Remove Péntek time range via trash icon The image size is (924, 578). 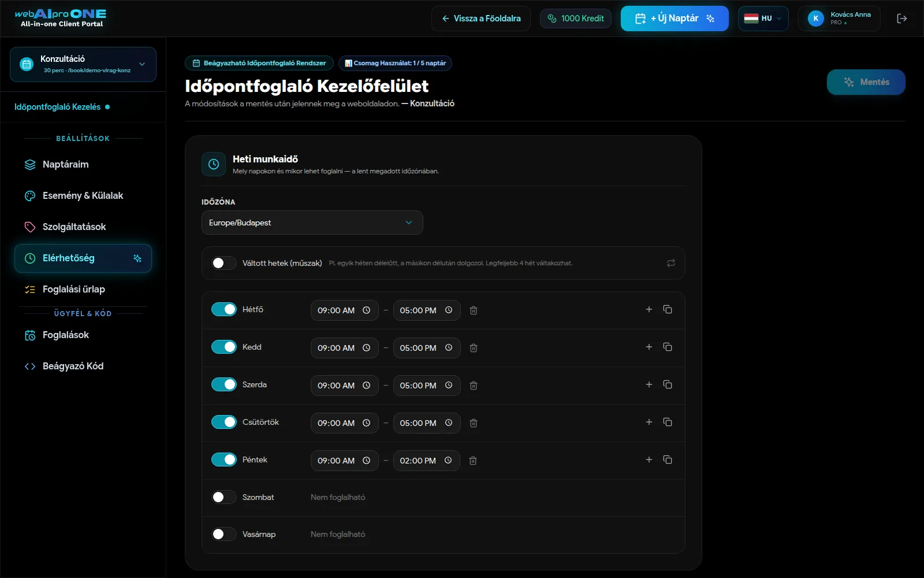[x=473, y=461]
